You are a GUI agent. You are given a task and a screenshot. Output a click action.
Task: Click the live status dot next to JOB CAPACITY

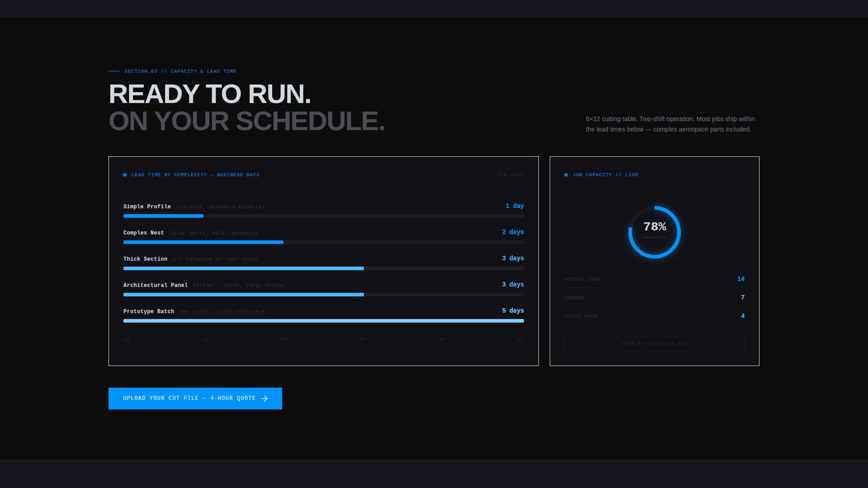tap(566, 174)
